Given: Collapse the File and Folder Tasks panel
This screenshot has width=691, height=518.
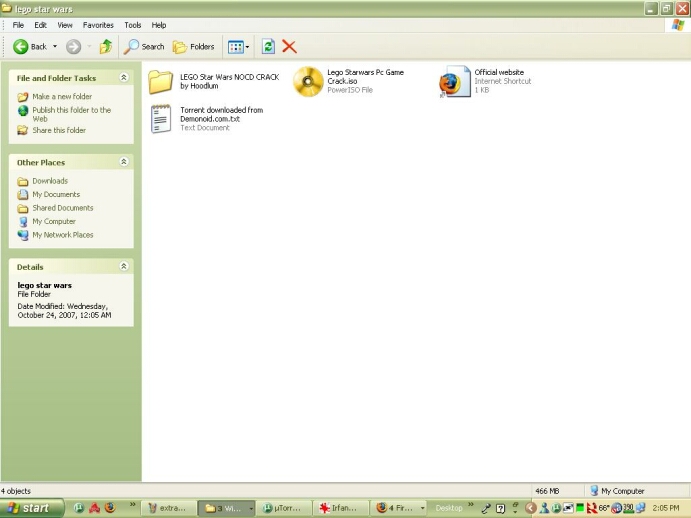Looking at the screenshot, I should pyautogui.click(x=124, y=77).
